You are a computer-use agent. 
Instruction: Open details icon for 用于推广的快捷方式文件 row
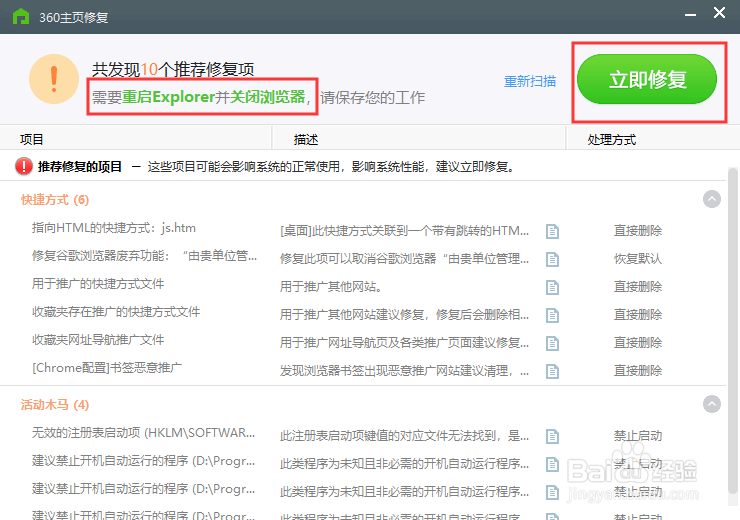tap(552, 287)
